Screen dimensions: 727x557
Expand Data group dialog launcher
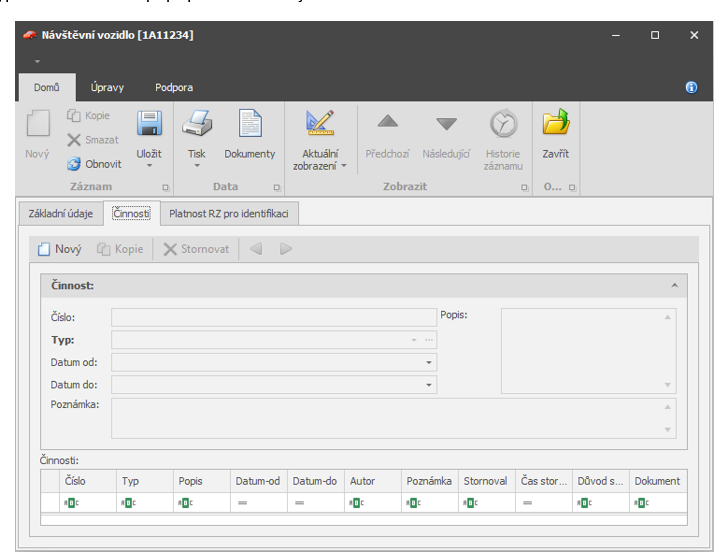tap(277, 187)
